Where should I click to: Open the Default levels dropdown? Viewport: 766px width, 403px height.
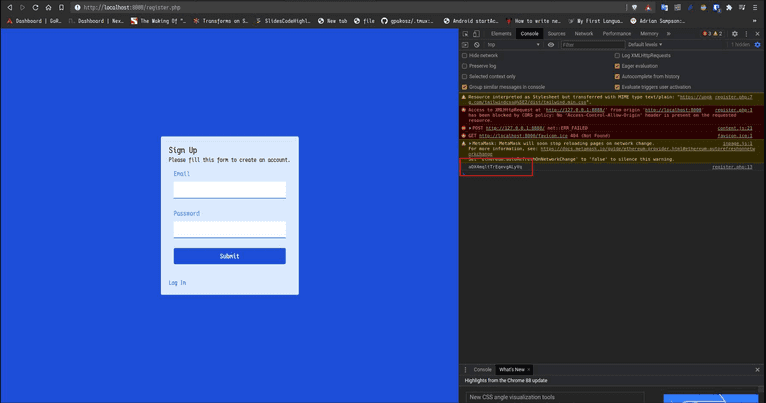click(x=645, y=45)
